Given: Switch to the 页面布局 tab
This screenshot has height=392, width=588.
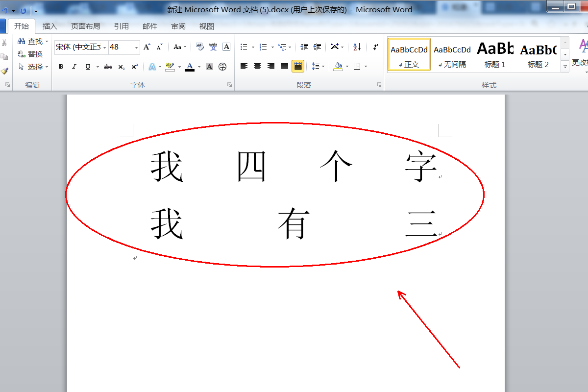Looking at the screenshot, I should point(86,26).
